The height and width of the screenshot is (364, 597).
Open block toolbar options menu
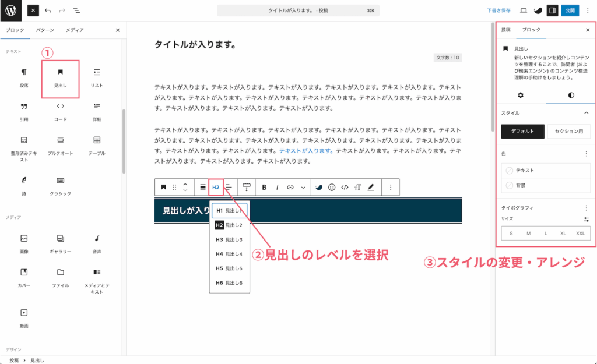tap(390, 187)
